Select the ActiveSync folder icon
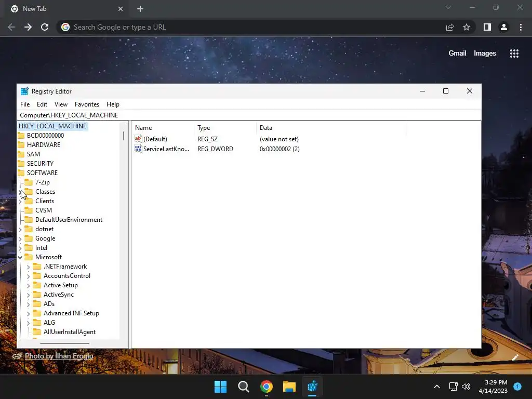 coord(37,295)
